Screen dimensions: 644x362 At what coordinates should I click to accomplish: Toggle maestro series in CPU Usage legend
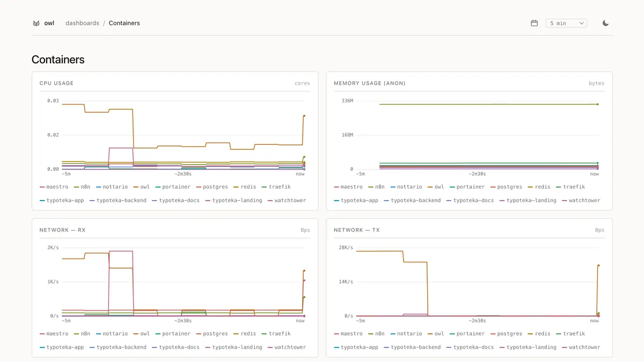click(x=54, y=187)
